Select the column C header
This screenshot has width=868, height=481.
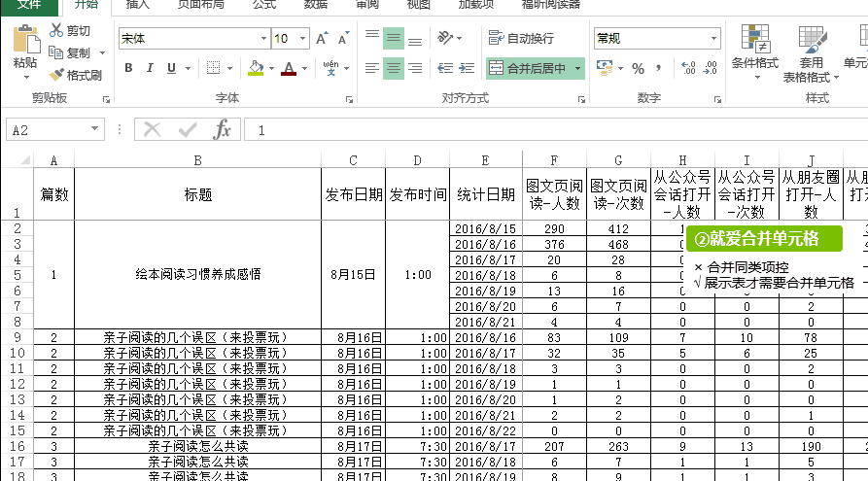(353, 159)
